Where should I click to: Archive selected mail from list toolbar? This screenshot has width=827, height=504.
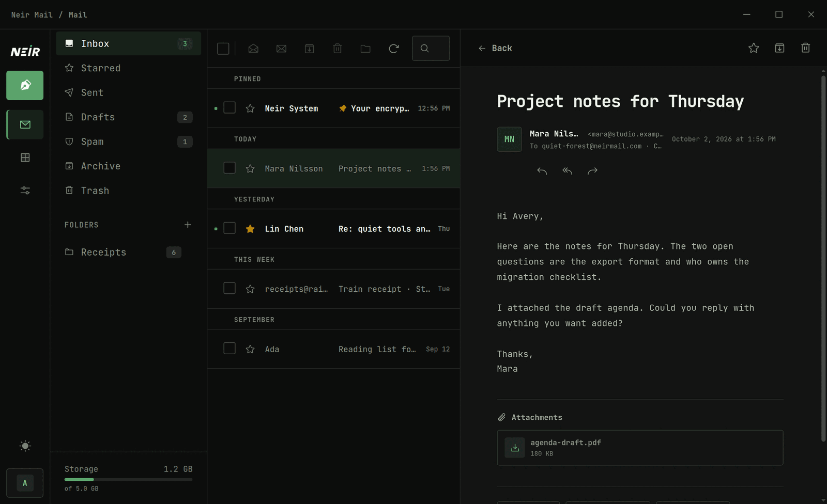coord(309,49)
